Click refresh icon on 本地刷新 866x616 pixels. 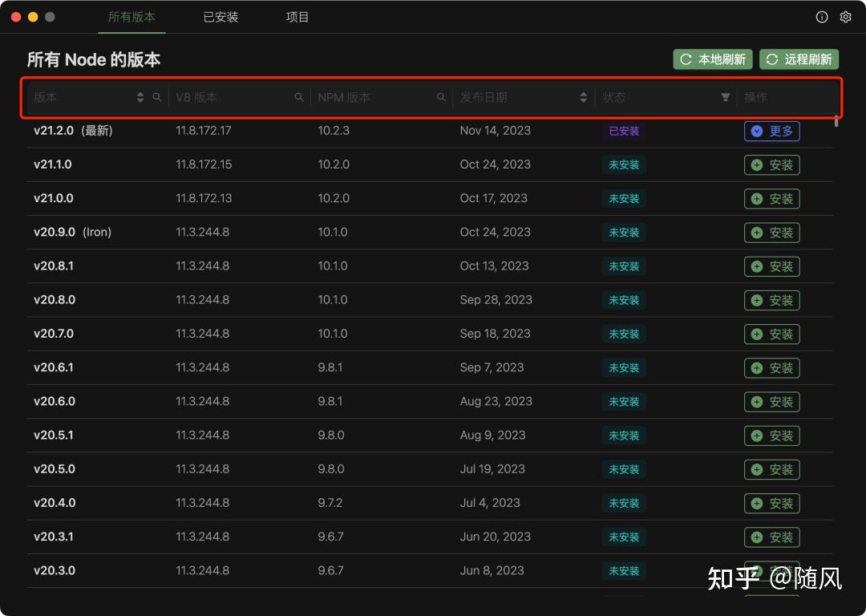click(686, 59)
